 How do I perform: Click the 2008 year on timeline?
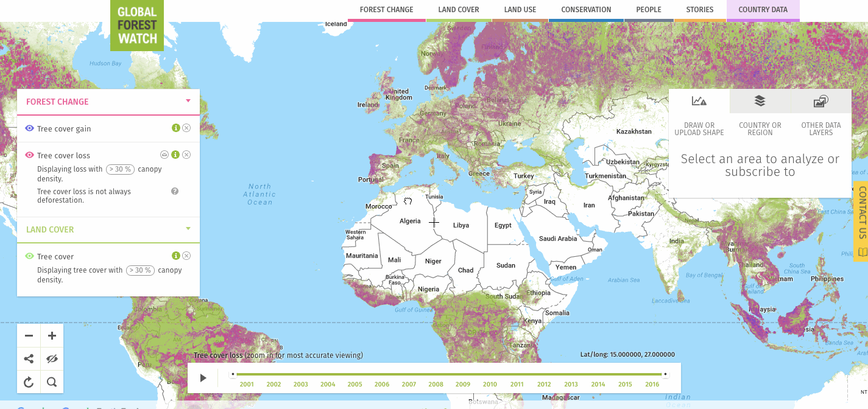pos(436,384)
